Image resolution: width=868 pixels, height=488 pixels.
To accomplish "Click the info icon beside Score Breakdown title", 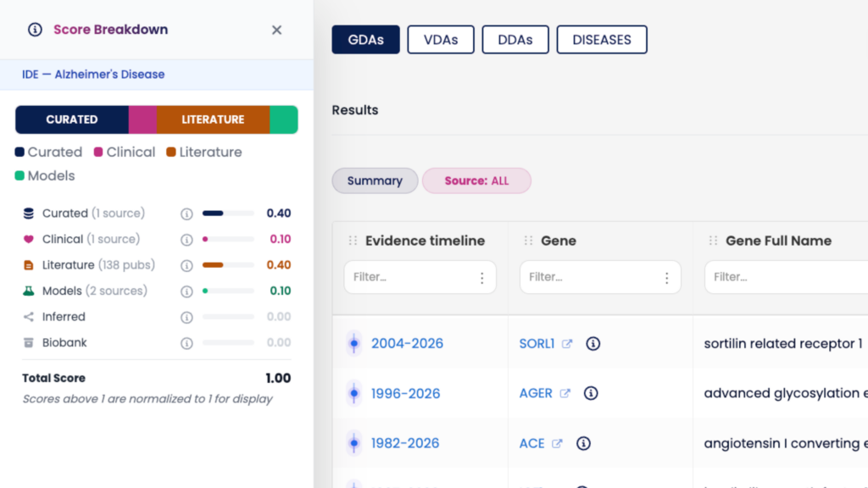I will 33,29.
